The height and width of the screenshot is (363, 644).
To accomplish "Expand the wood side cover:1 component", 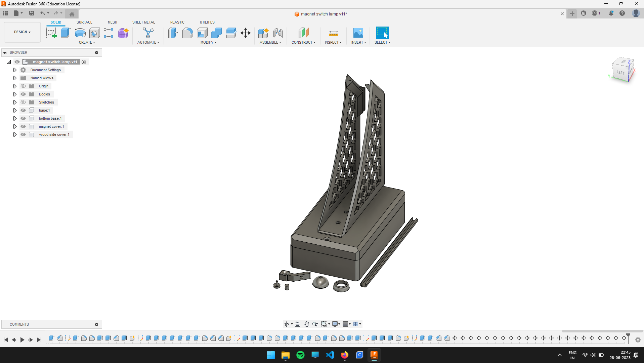I will point(15,134).
